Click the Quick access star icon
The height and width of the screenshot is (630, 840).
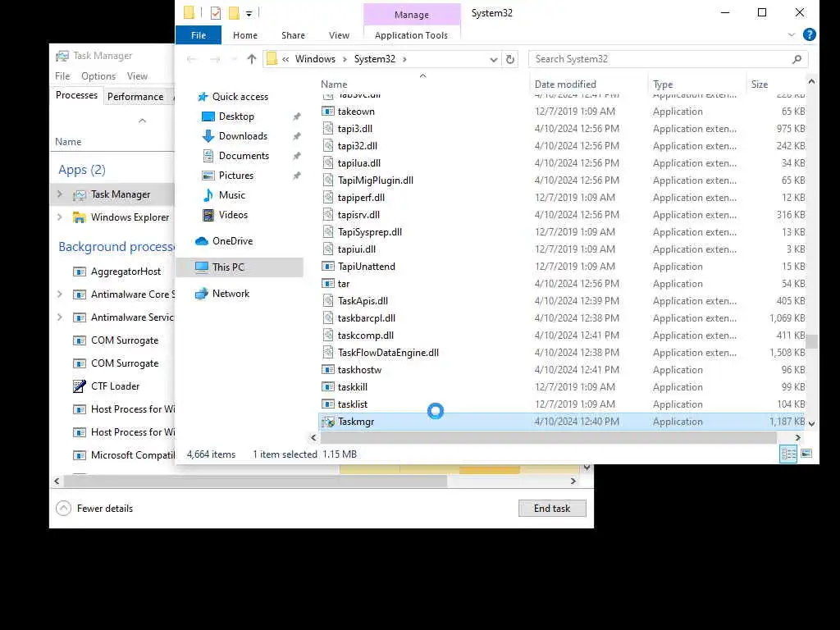[203, 97]
